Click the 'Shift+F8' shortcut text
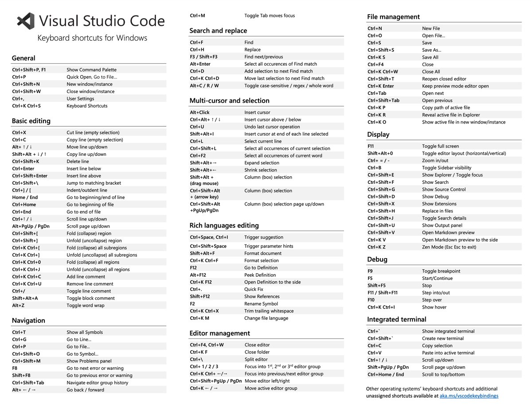Image resolution: width=532 pixels, height=411 pixels. 21,375
